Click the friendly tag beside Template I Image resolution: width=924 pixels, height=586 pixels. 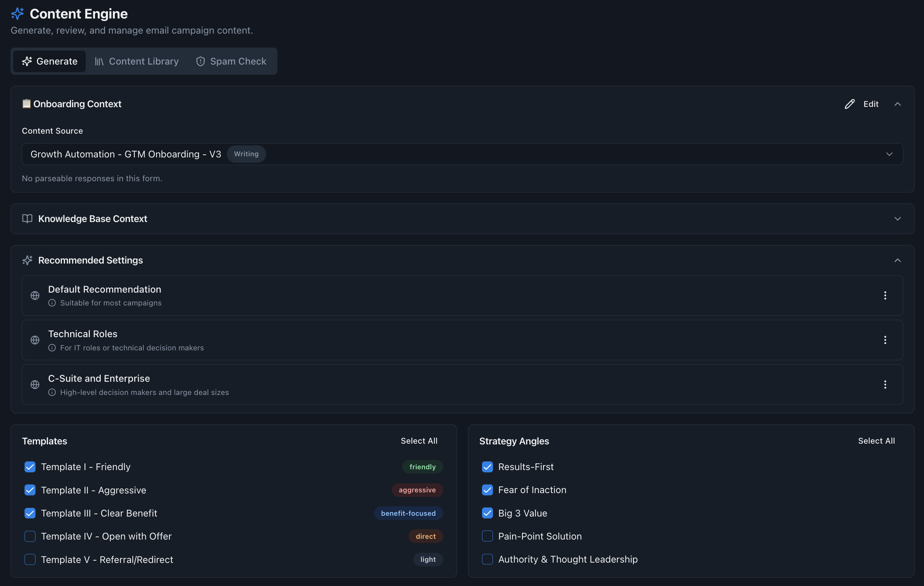click(422, 467)
